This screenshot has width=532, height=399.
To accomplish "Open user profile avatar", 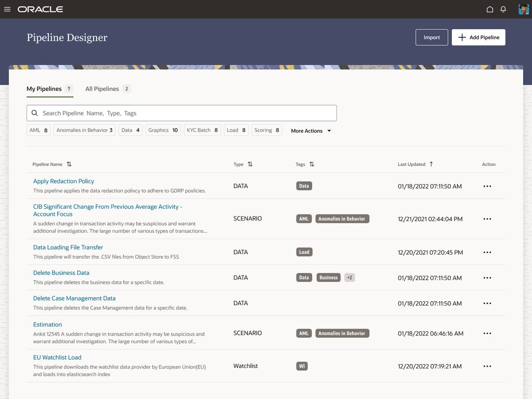I will click(524, 9).
